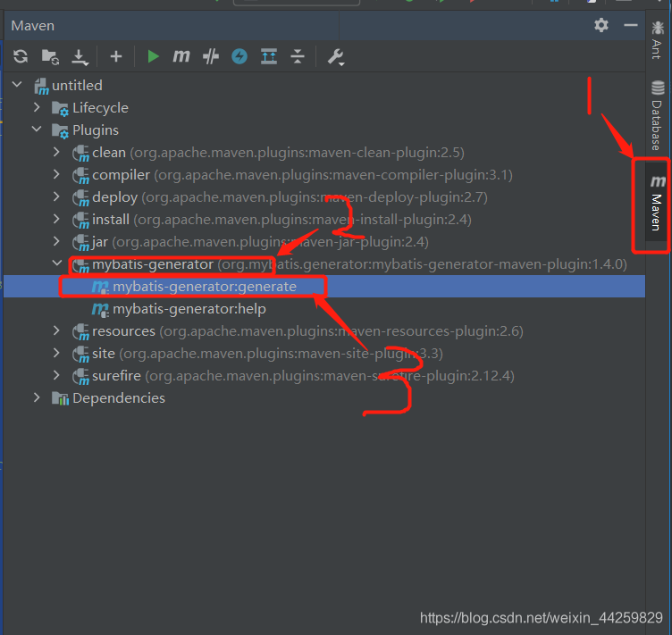Click Collapse All icon in toolbar
The width and height of the screenshot is (672, 635).
[298, 56]
